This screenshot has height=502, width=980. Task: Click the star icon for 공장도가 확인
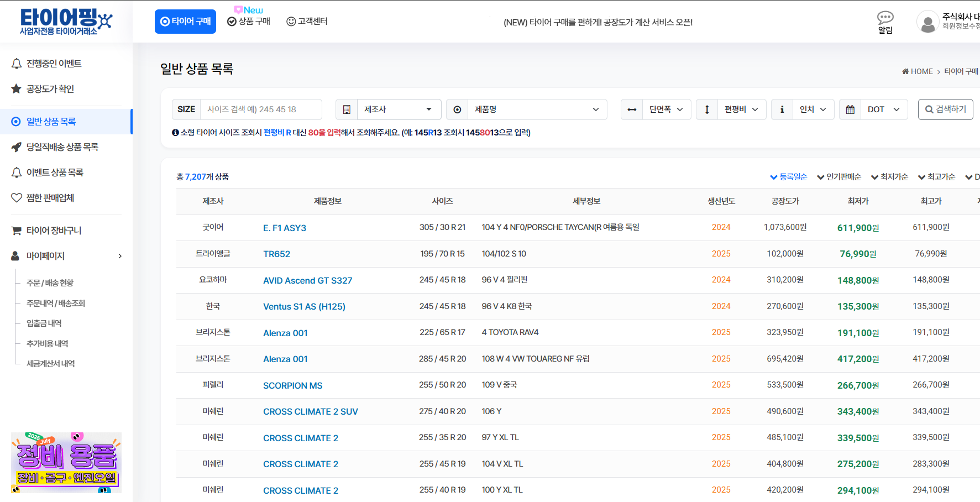(17, 89)
